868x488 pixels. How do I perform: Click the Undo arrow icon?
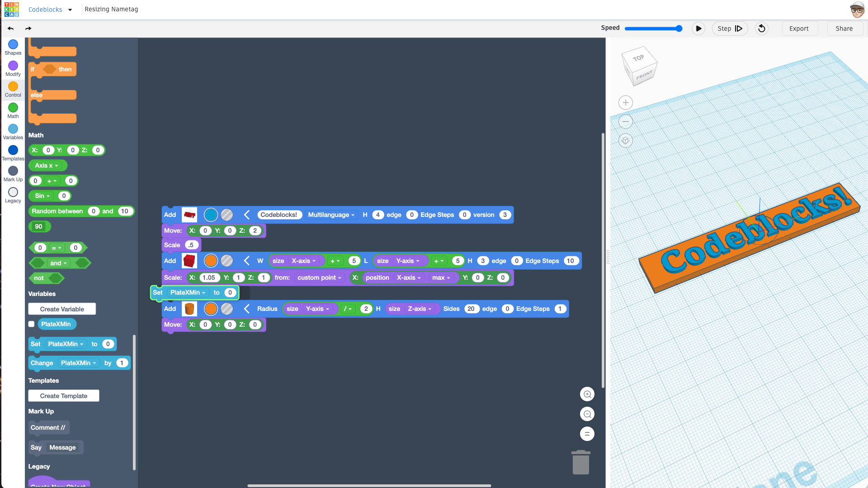[10, 28]
